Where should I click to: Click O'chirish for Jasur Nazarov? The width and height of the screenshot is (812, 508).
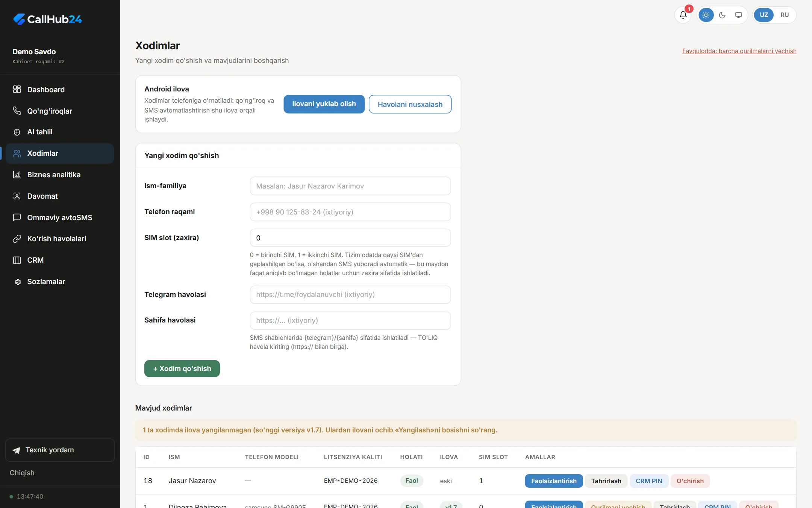[690, 481]
